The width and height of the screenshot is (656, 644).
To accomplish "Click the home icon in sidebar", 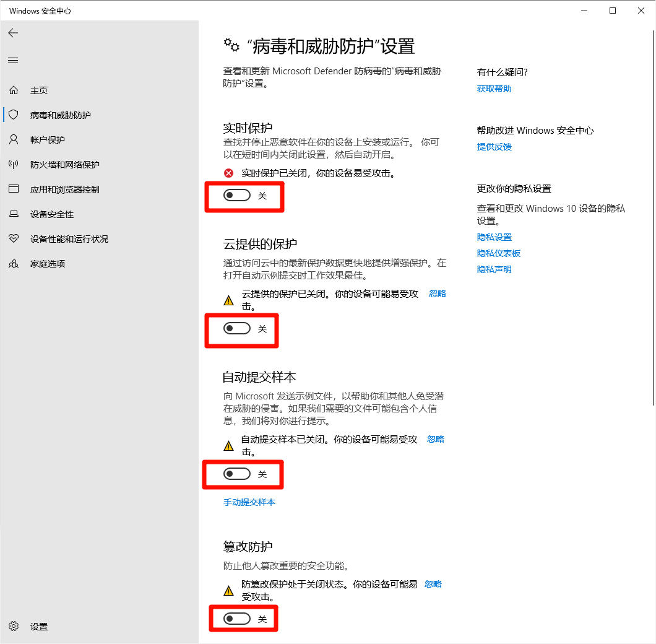I will pos(14,90).
